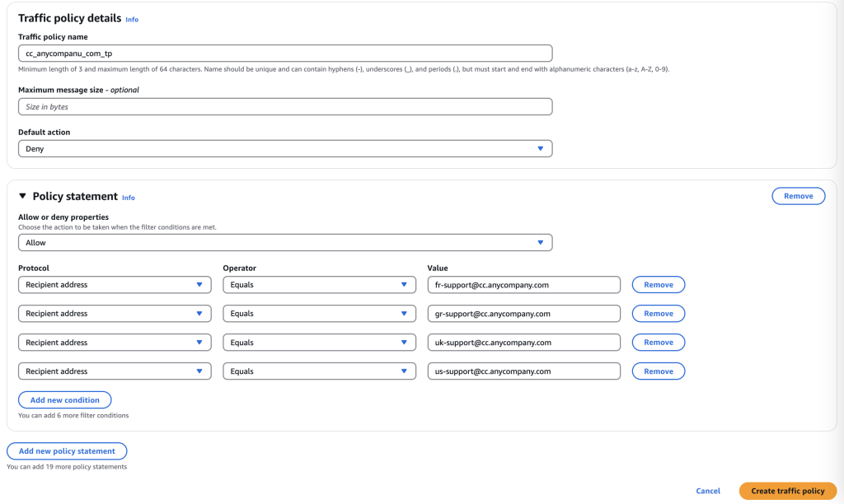
Task: Open Protocol dropdown for uk-support row
Action: coord(114,343)
